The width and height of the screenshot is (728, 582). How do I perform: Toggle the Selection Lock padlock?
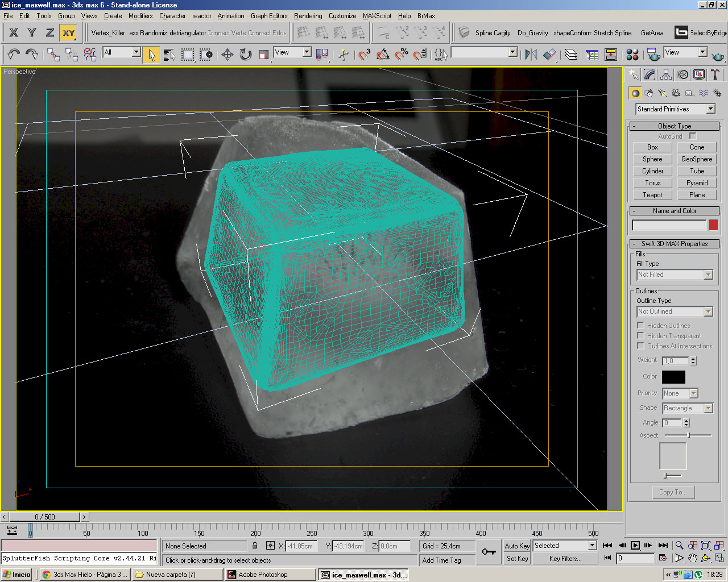(x=255, y=546)
